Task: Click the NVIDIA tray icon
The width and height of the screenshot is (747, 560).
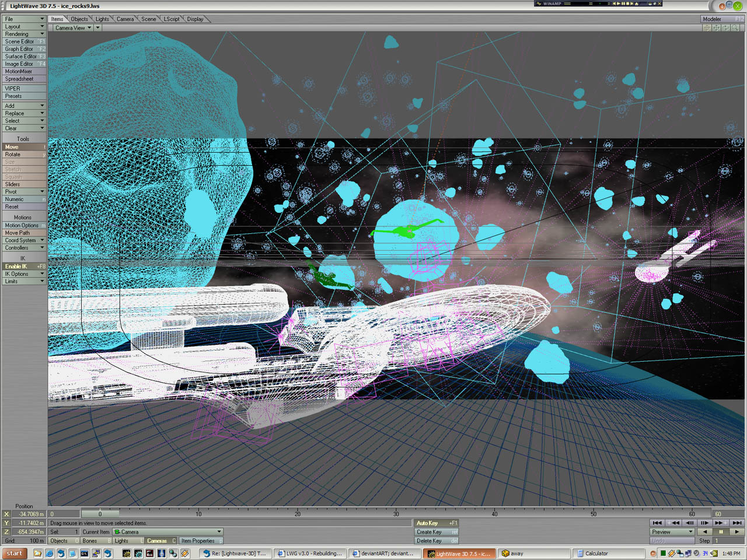Action: pos(714,554)
